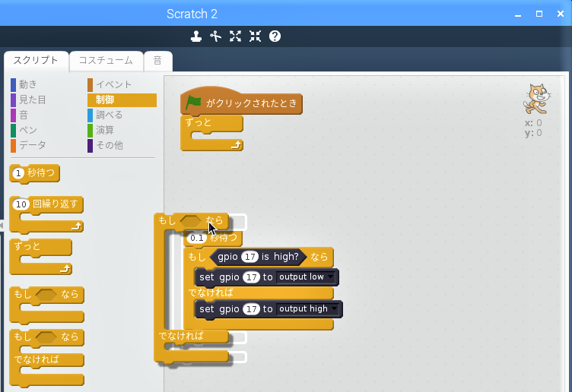Open the スクリプト tab
The width and height of the screenshot is (572, 392).
(x=36, y=61)
